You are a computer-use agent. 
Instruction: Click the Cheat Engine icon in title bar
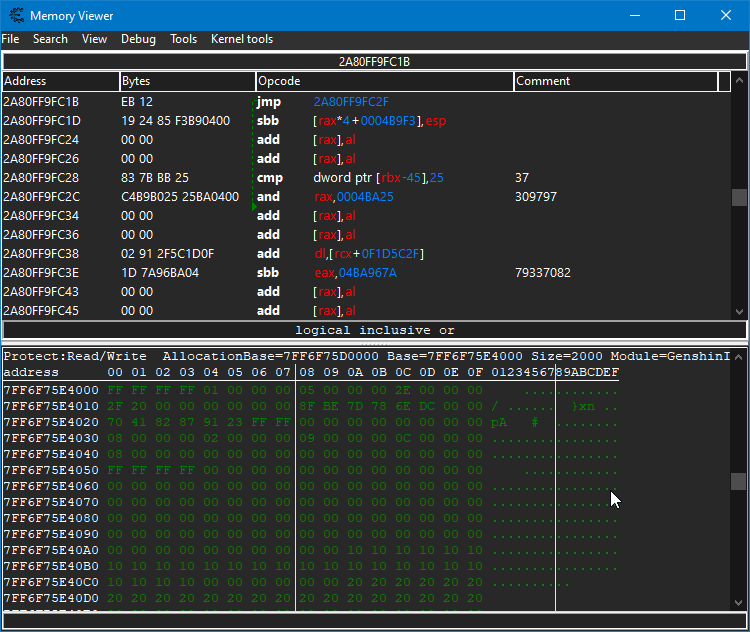pyautogui.click(x=15, y=15)
